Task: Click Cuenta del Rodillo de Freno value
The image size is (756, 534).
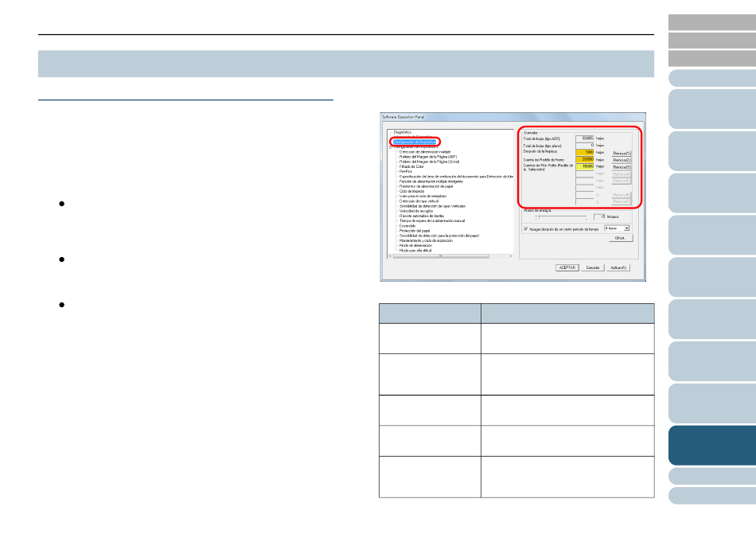Action: pyautogui.click(x=584, y=159)
